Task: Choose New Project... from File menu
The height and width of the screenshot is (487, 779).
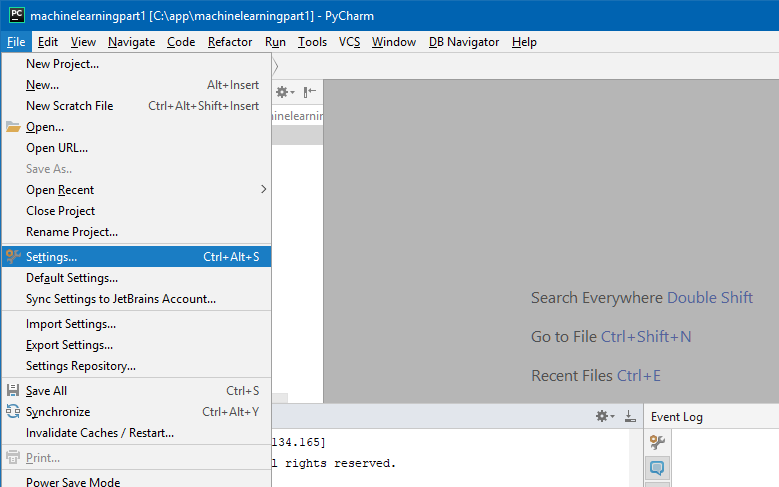Action: pyautogui.click(x=137, y=64)
